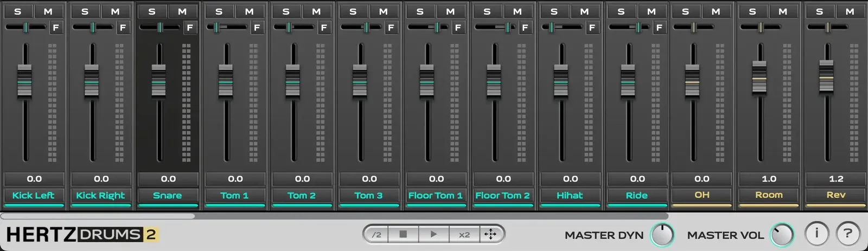Click the Kick Left volume value 0.0

click(x=34, y=179)
